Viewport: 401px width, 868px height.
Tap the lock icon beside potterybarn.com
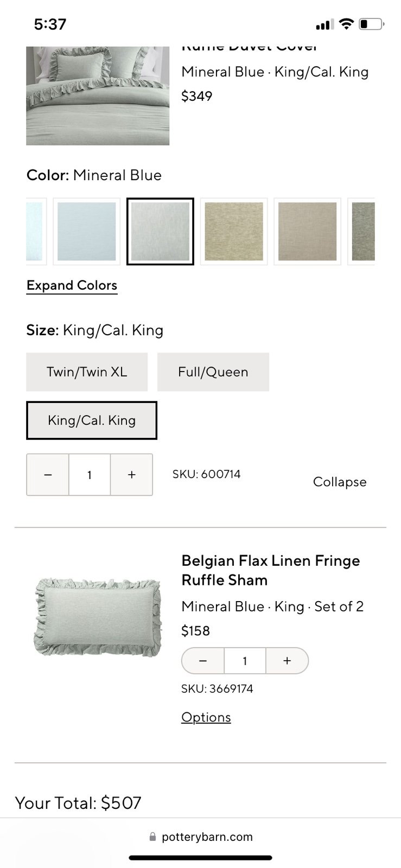click(152, 837)
